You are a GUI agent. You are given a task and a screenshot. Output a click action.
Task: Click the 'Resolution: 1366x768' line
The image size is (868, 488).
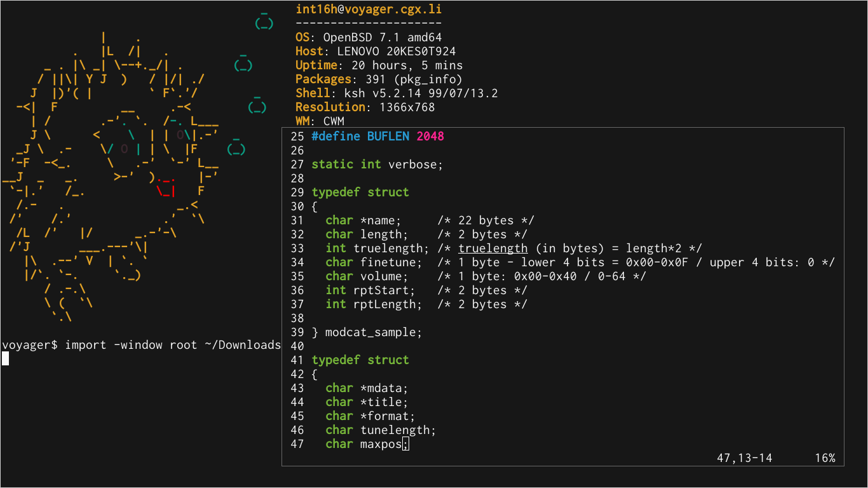pyautogui.click(x=365, y=107)
